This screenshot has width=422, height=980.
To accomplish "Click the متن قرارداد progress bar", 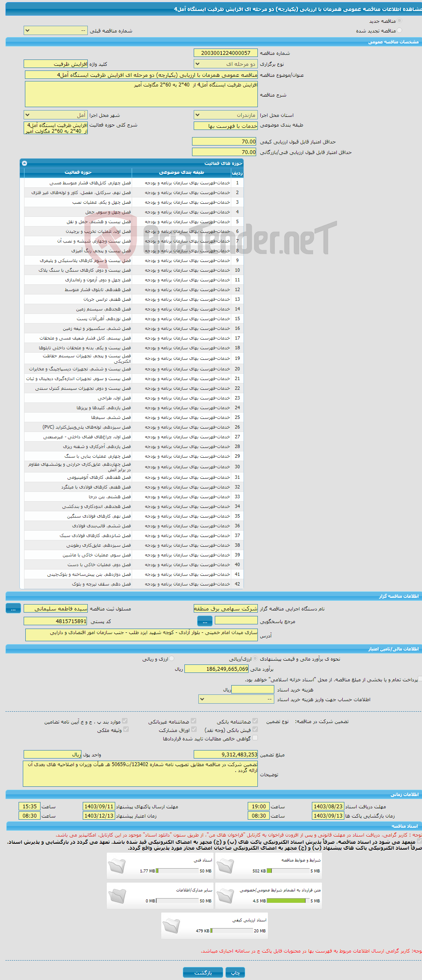I will (288, 901).
